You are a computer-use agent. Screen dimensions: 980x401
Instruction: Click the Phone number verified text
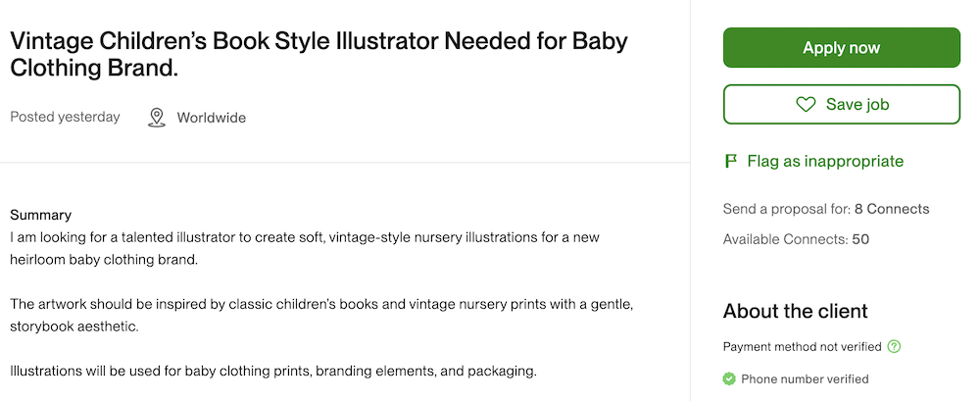[805, 378]
